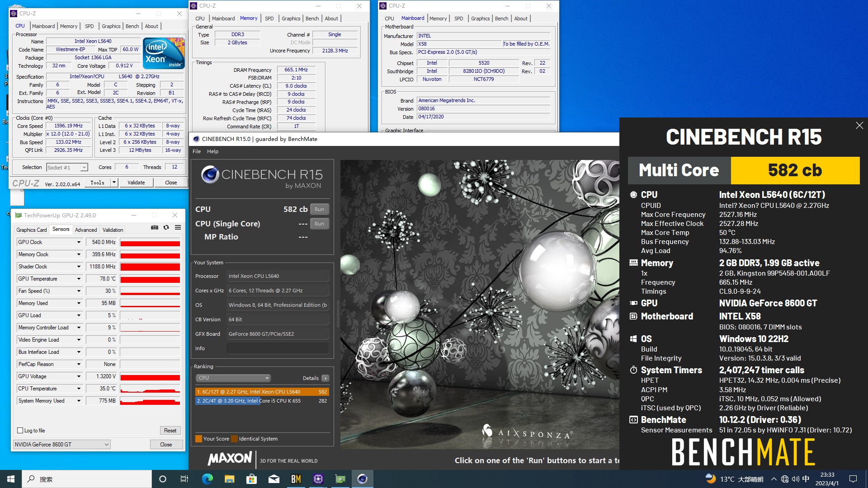Click the GPU Temperature red sensor graph
The image size is (868, 488).
pyautogui.click(x=150, y=279)
